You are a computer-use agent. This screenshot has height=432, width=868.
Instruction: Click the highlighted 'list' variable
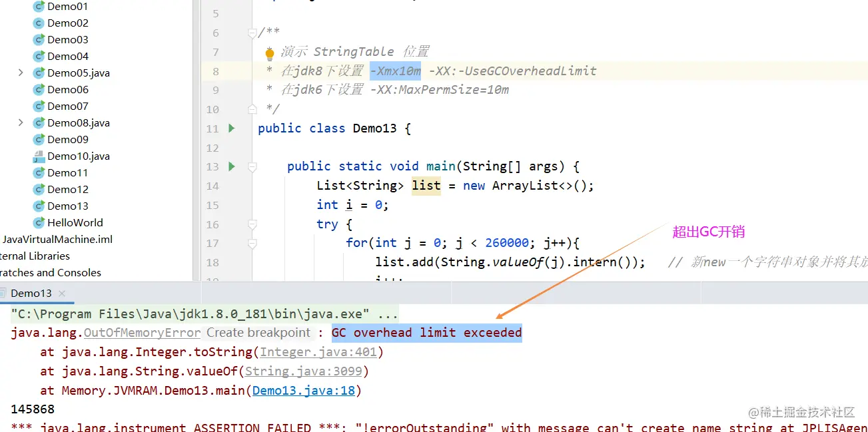(426, 186)
